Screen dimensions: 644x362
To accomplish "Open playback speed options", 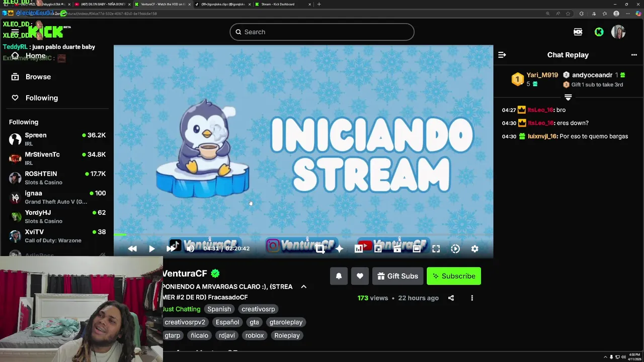I will point(455,248).
